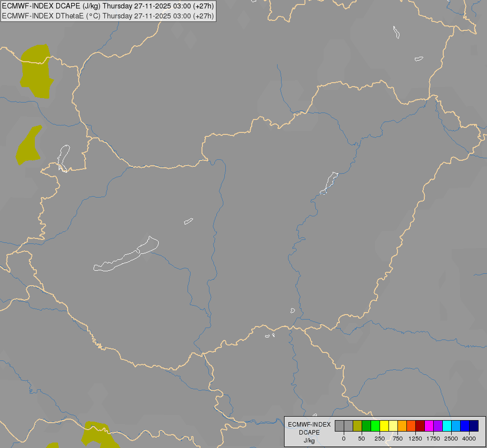Pick the orange legend swatch
This screenshot has width=487, height=448.
(x=402, y=426)
